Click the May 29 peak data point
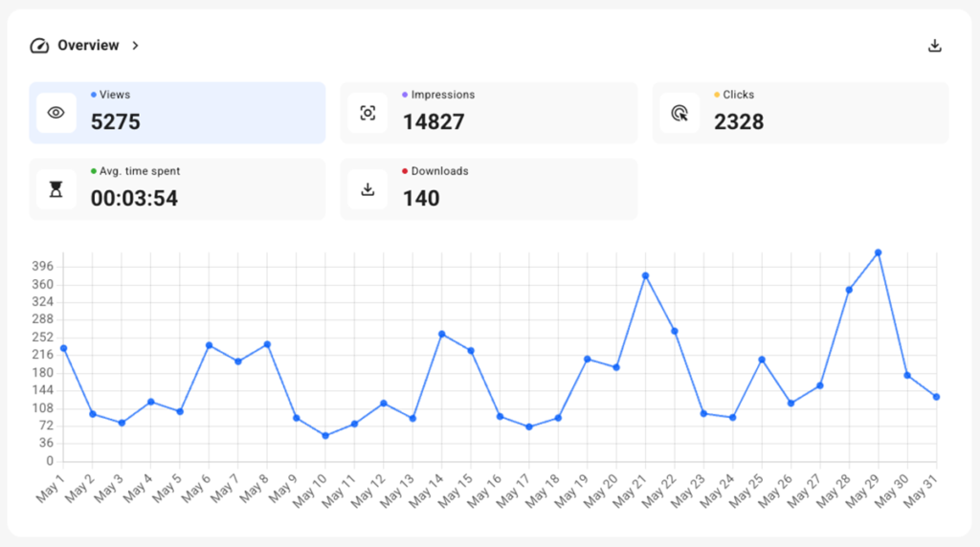This screenshot has width=980, height=547. click(879, 252)
